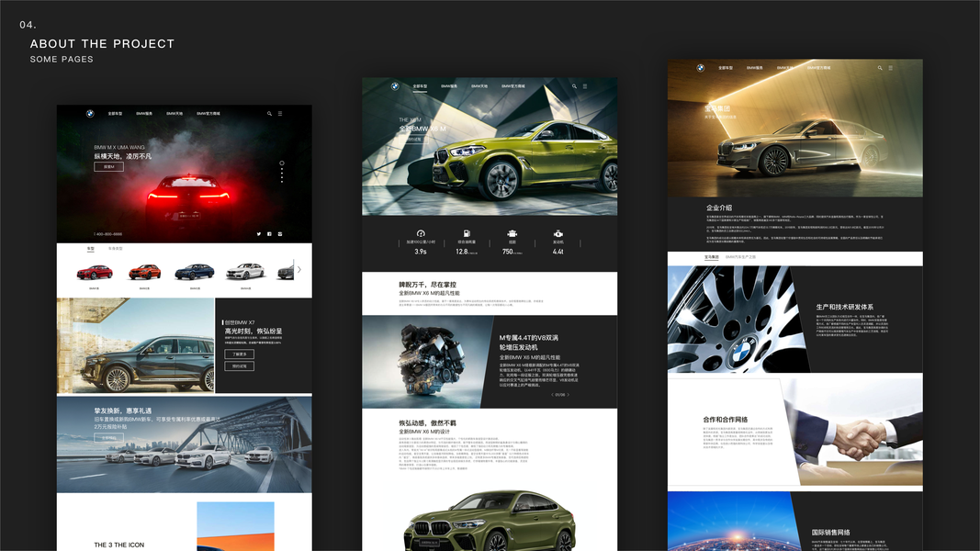Open BMW官方商城 nav on 宝马集团 page

tap(818, 68)
